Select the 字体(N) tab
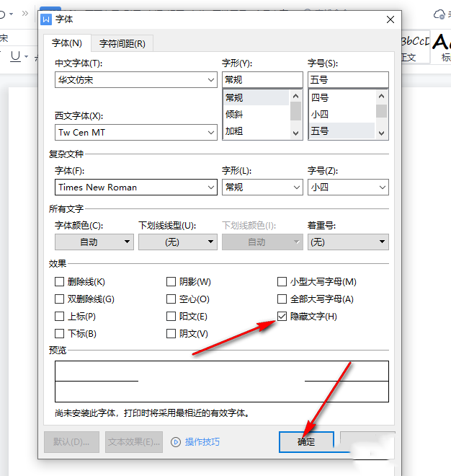This screenshot has width=451, height=476. click(x=68, y=43)
